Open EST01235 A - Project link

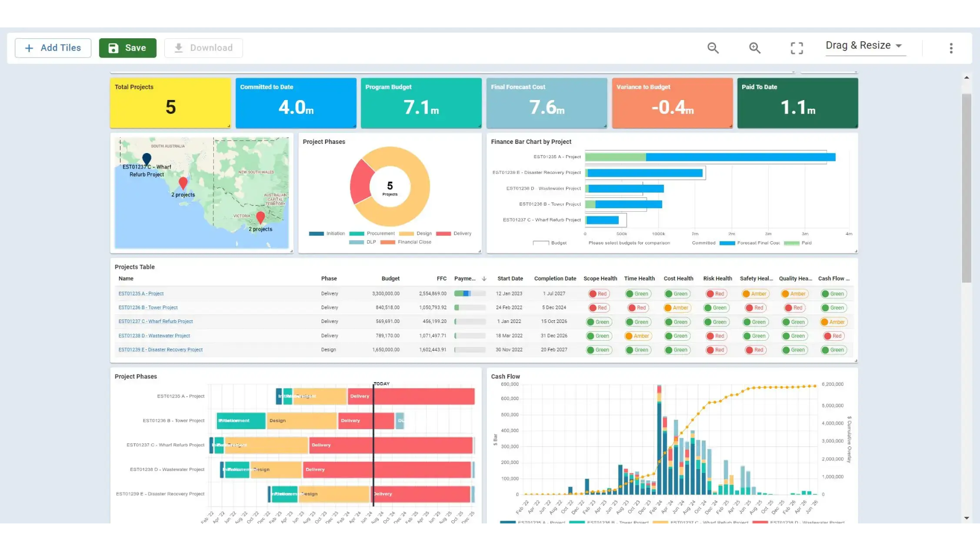click(141, 294)
